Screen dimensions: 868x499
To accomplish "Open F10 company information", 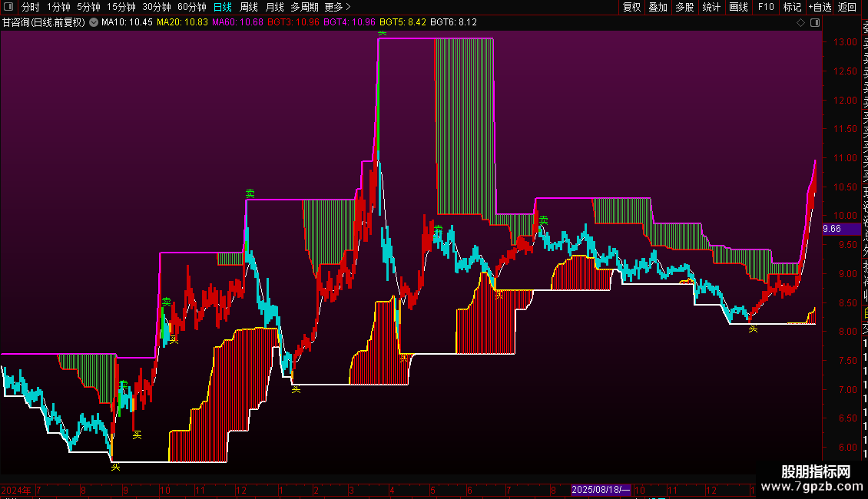I will pos(766,7).
